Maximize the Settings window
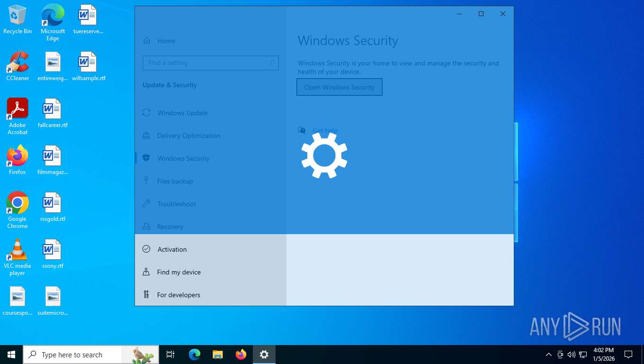644x364 pixels. [481, 14]
